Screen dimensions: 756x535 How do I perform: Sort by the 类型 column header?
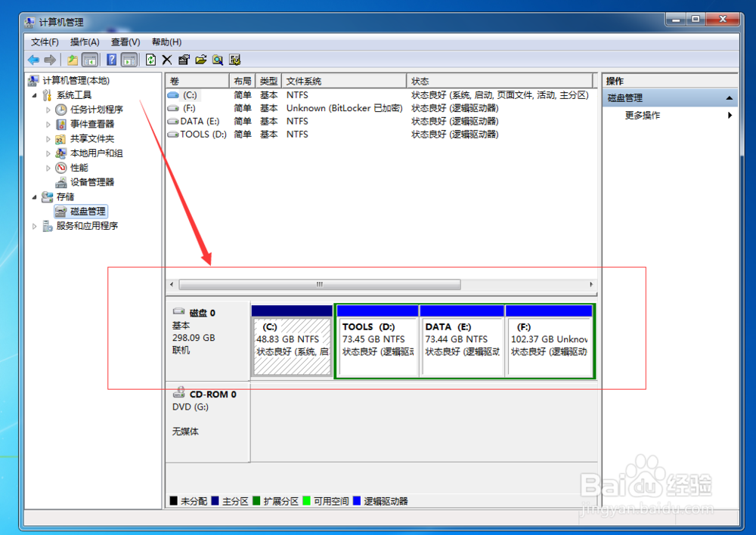tap(268, 81)
